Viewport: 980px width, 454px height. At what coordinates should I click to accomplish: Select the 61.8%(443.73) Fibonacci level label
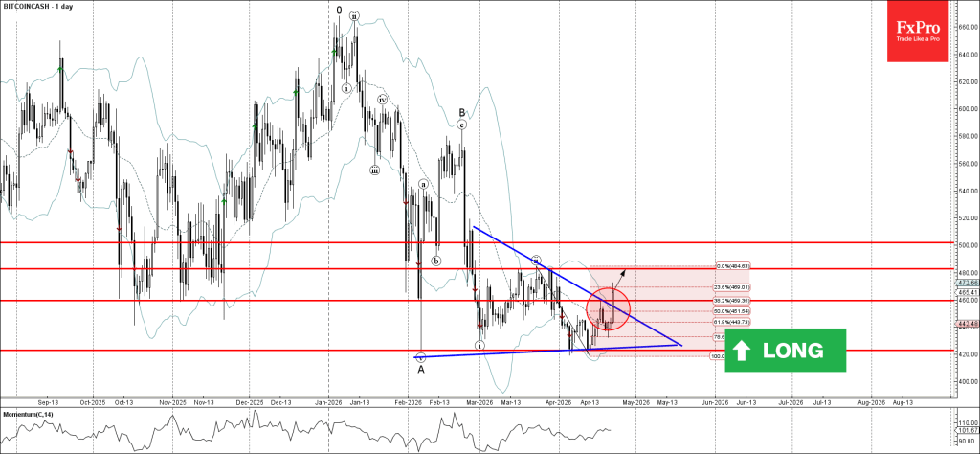tap(732, 322)
